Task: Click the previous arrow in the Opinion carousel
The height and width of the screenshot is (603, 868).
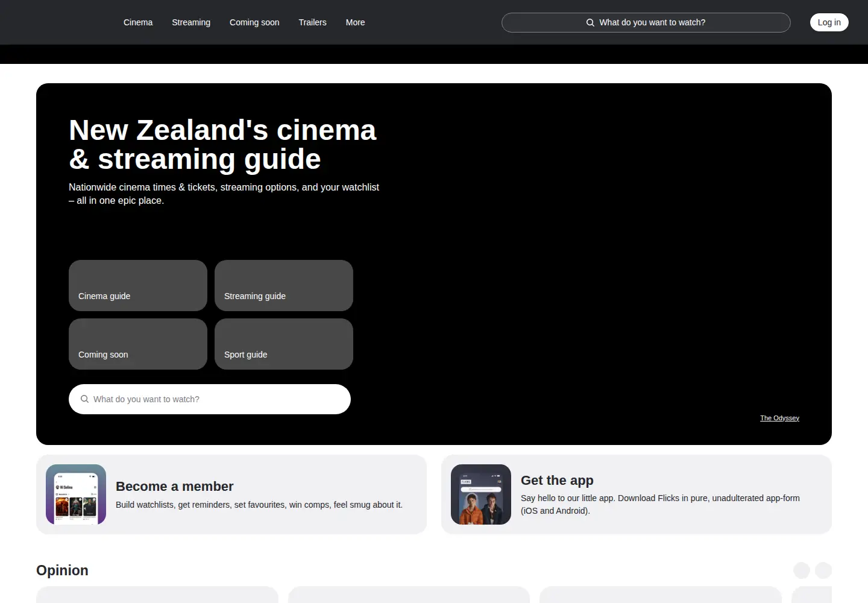Action: click(802, 570)
